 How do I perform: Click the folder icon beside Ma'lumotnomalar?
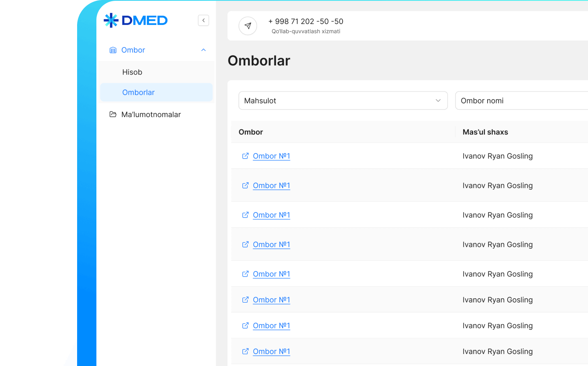[113, 114]
